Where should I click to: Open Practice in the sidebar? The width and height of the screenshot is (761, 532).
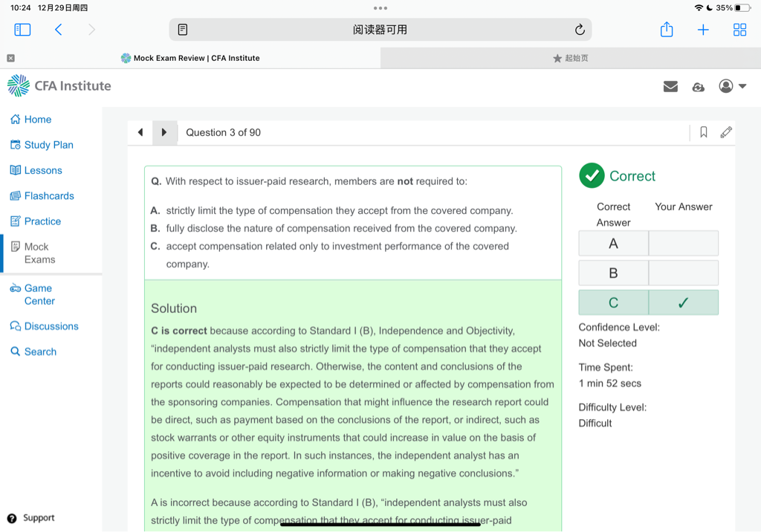36,221
